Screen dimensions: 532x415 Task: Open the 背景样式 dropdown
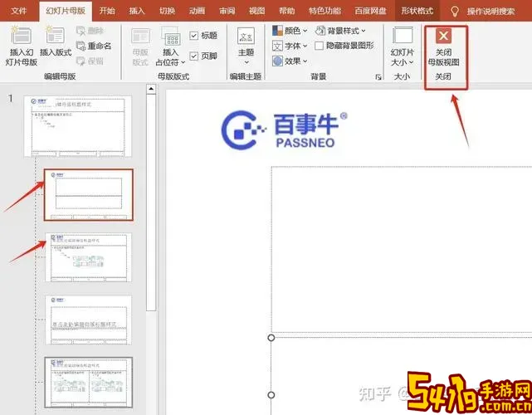(340, 31)
